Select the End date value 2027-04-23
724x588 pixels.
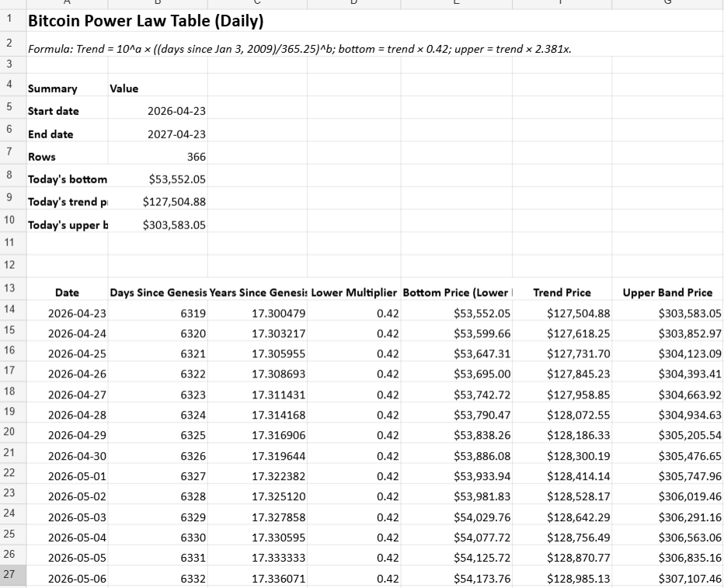click(x=158, y=130)
